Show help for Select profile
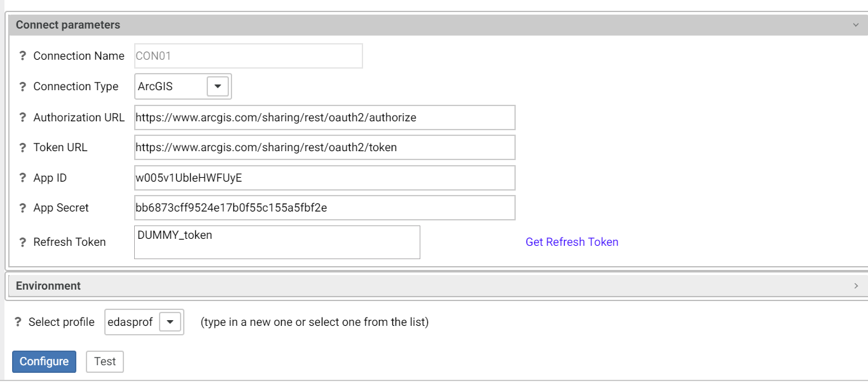Screen dimensions: 868x383 pos(18,322)
